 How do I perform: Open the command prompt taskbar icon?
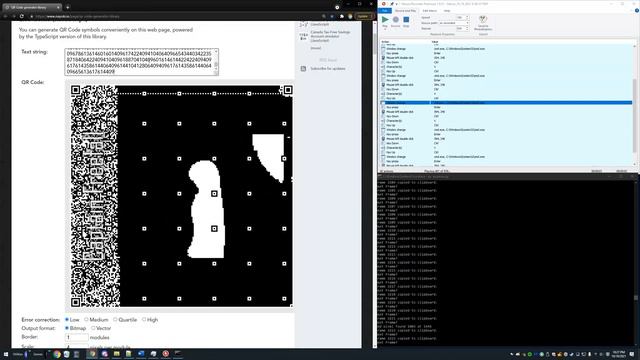pyautogui.click(x=178, y=354)
